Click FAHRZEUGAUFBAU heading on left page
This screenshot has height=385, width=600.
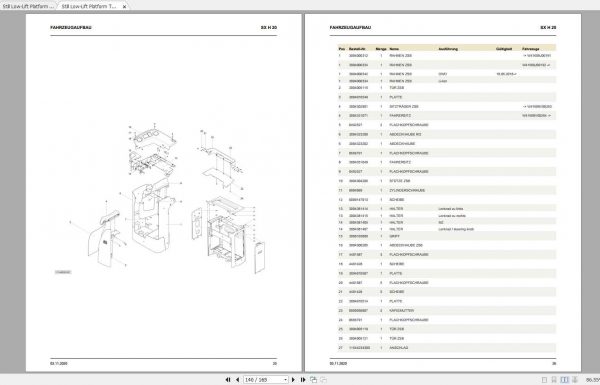click(x=71, y=28)
